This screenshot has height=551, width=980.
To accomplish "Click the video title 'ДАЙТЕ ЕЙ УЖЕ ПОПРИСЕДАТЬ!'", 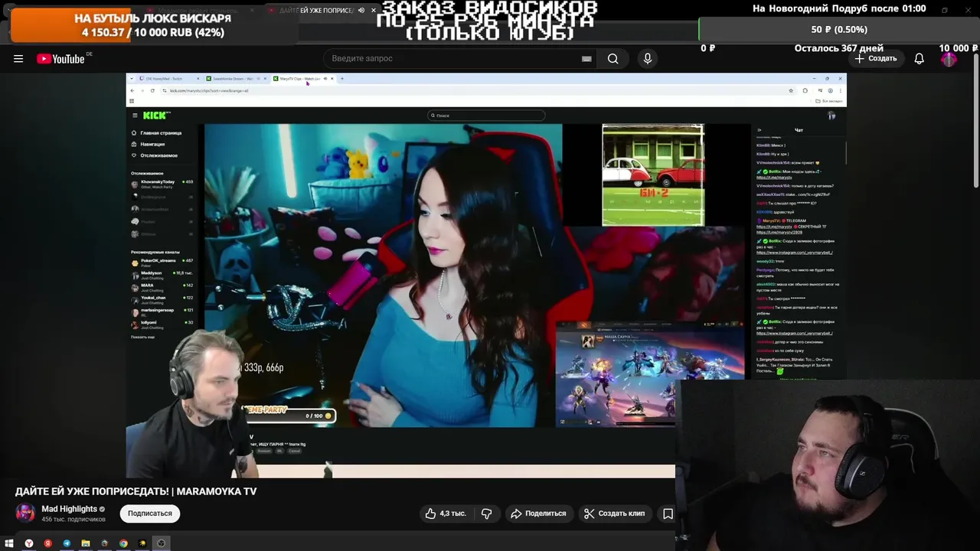I will click(136, 491).
